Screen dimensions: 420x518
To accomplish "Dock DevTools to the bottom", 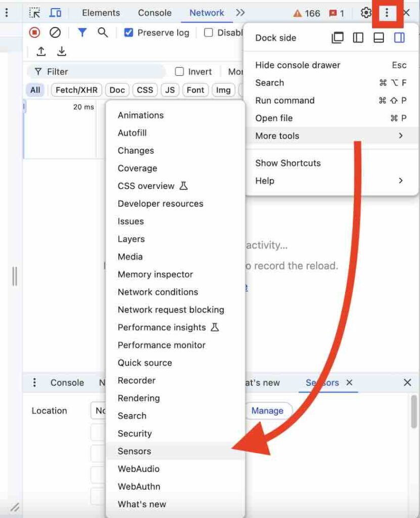I will pyautogui.click(x=379, y=37).
